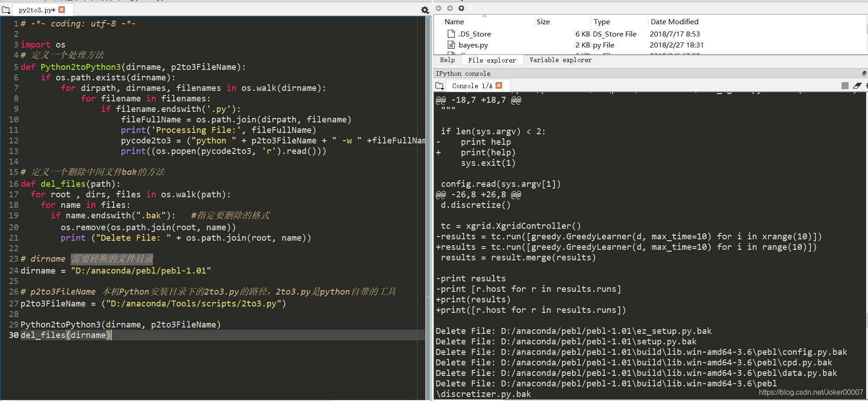Click 'os.remove' statement on line 20

click(x=148, y=227)
